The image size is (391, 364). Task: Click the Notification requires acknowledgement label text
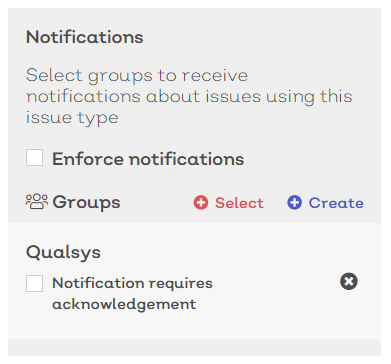[x=132, y=294]
